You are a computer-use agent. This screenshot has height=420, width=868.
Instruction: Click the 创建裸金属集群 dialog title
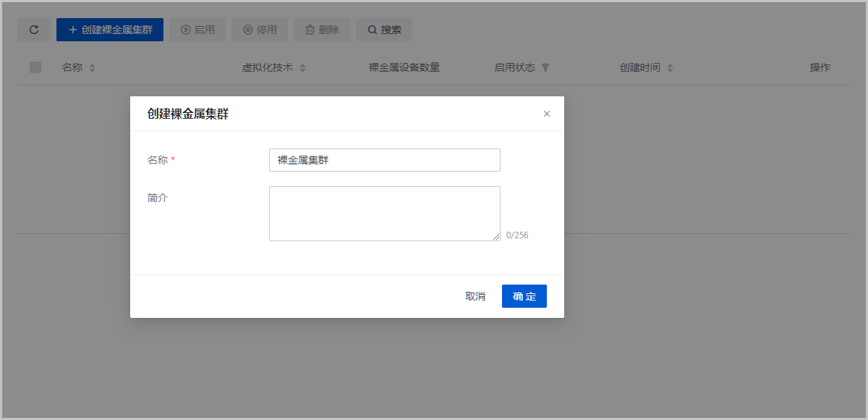point(188,114)
